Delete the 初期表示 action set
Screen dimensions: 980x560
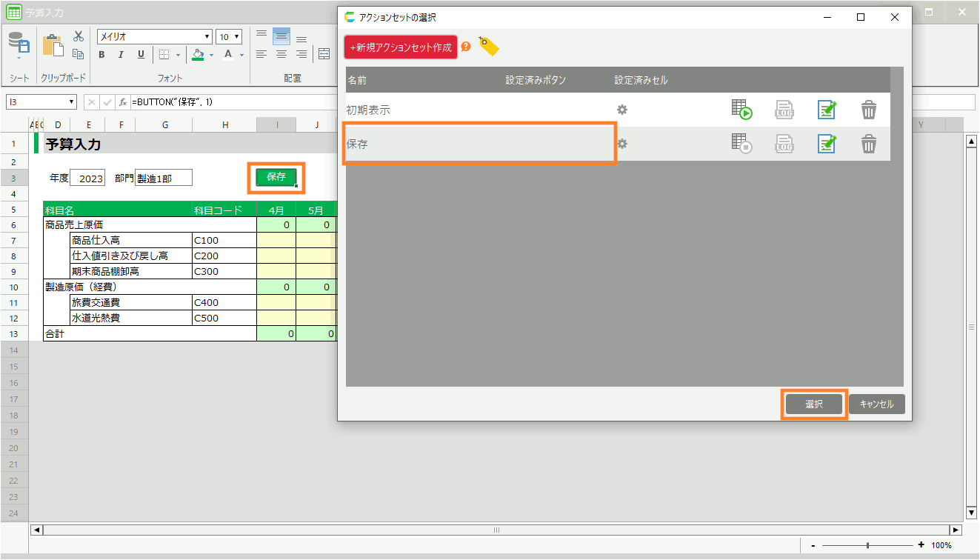tap(869, 110)
